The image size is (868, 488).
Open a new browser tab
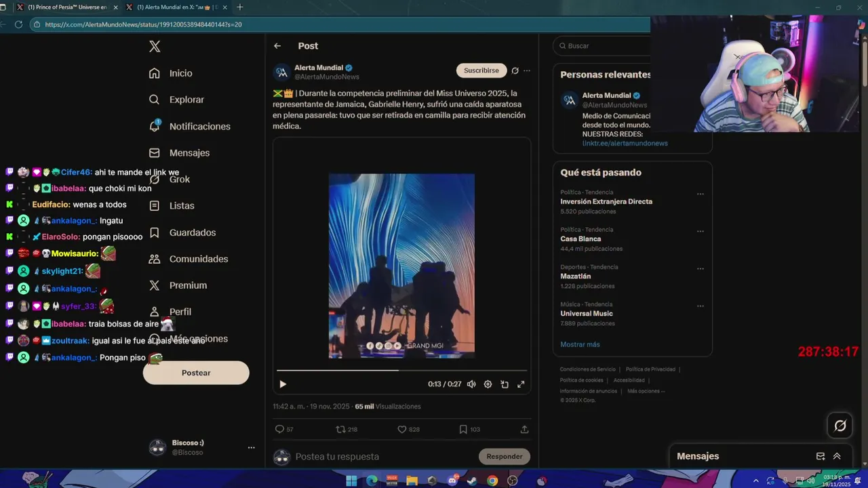pos(239,7)
